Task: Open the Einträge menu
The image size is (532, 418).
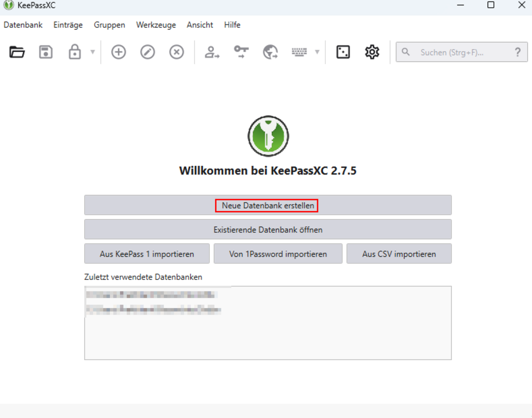Action: click(68, 25)
